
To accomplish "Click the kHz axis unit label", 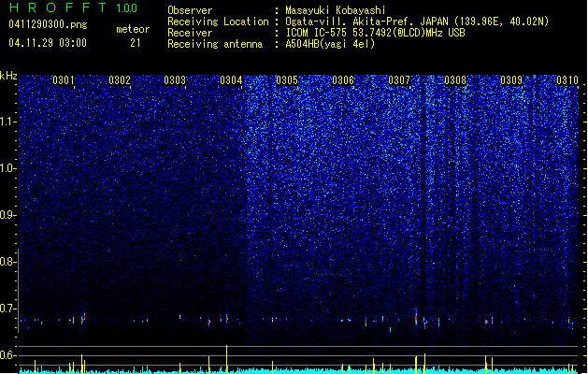I will coord(8,76).
